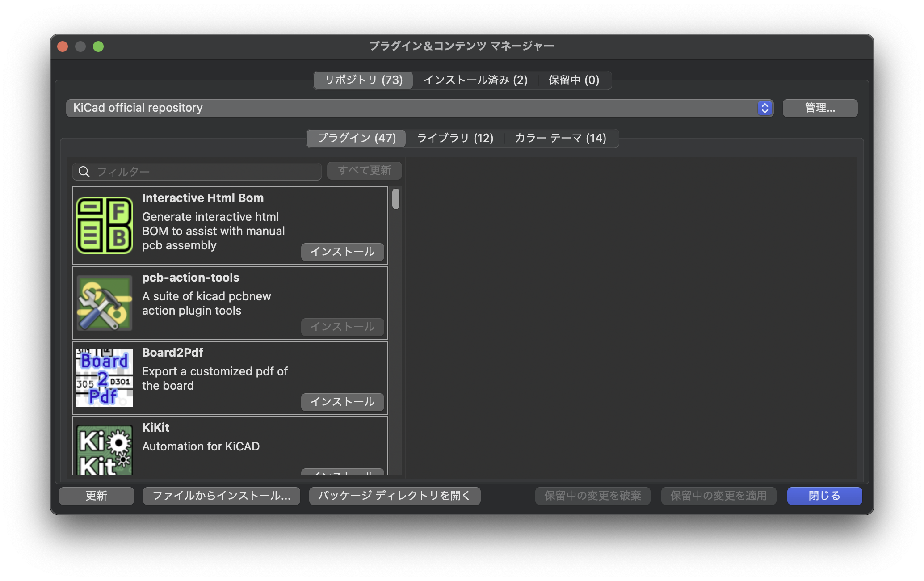Click 保留中の変更を適用 button
924x581 pixels.
pyautogui.click(x=718, y=496)
